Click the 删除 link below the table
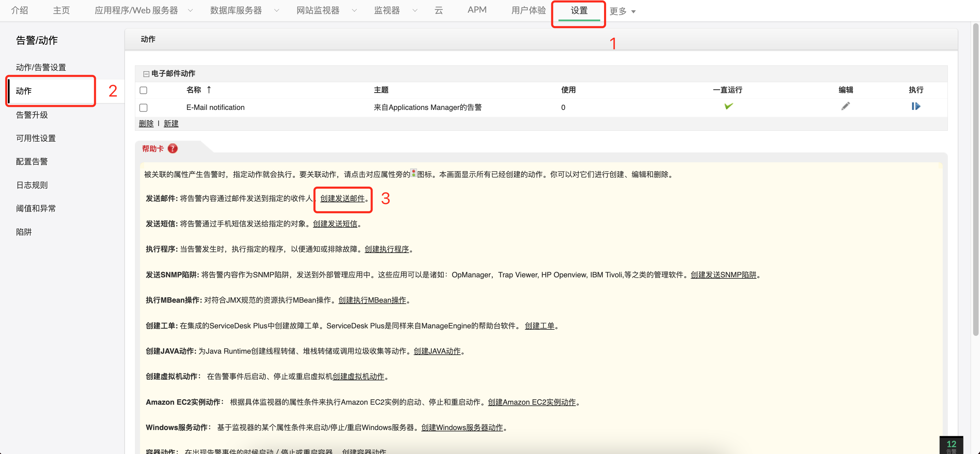The image size is (980, 454). [146, 123]
